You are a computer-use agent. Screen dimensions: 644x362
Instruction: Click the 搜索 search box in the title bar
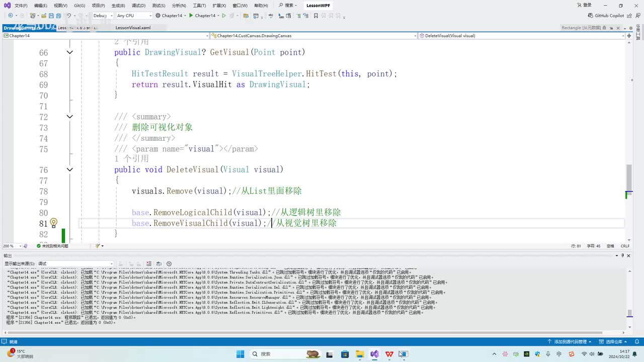[288, 6]
